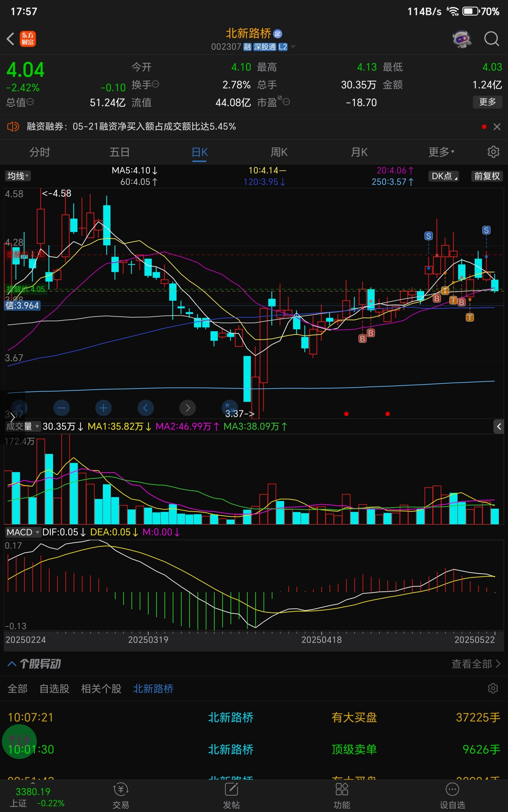Select the 全部 filter in 个股异动
The height and width of the screenshot is (812, 508).
[17, 689]
